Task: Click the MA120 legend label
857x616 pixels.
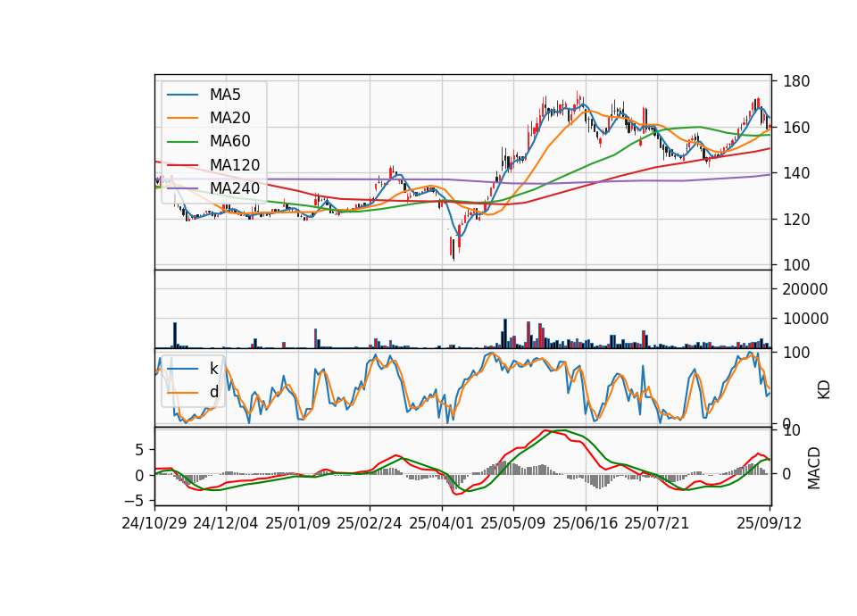Action: (235, 165)
